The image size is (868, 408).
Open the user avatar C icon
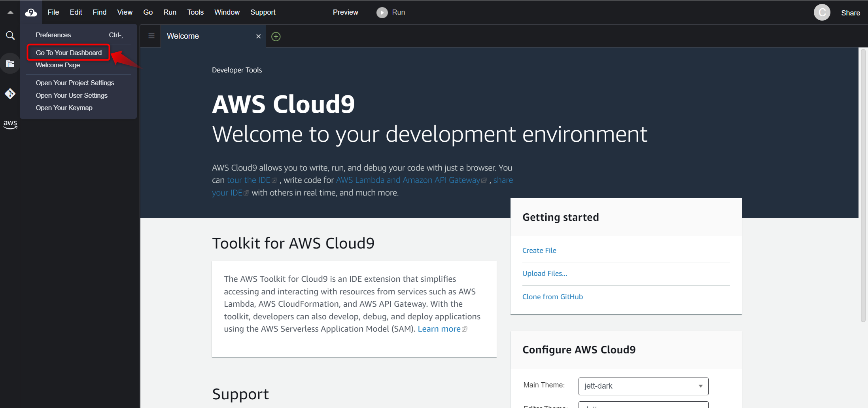(x=822, y=13)
